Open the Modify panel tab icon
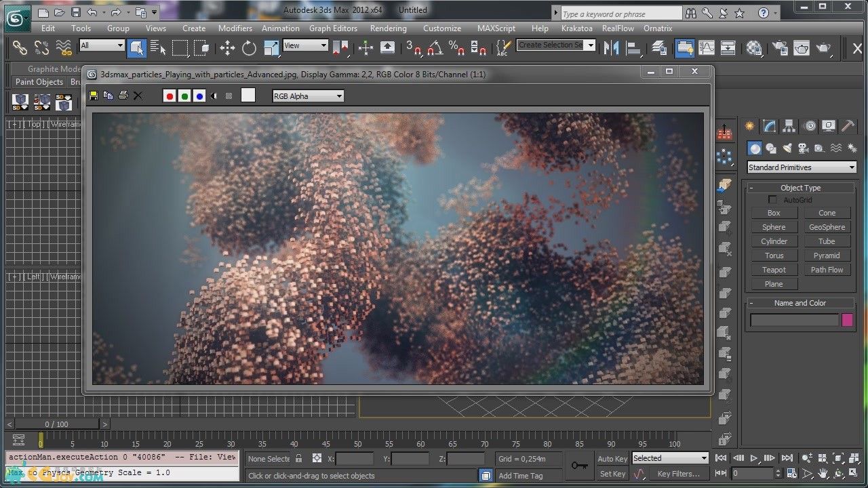The height and width of the screenshot is (488, 868). point(769,126)
